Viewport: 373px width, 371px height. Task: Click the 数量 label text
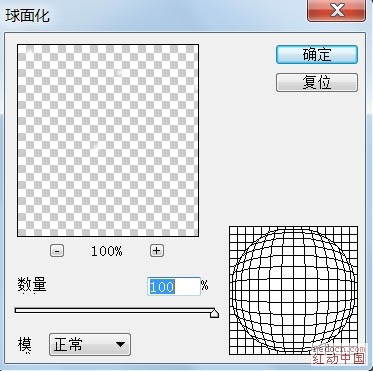(32, 286)
